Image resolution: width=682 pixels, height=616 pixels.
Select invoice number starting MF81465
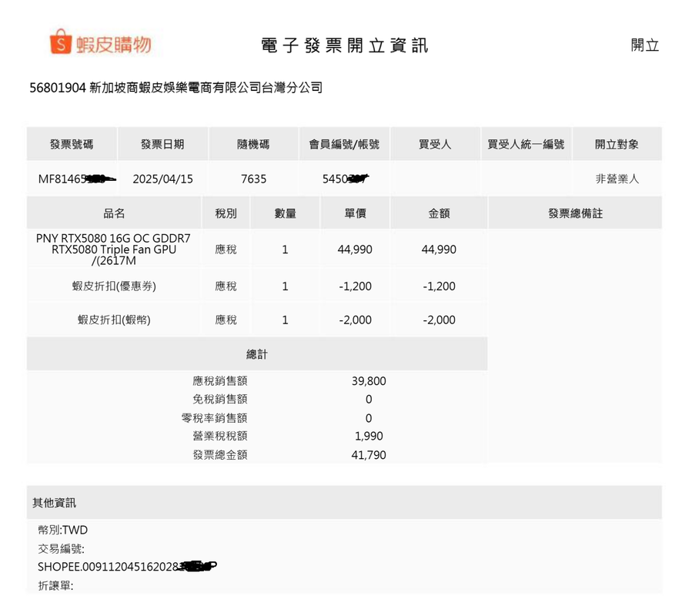coord(77,179)
